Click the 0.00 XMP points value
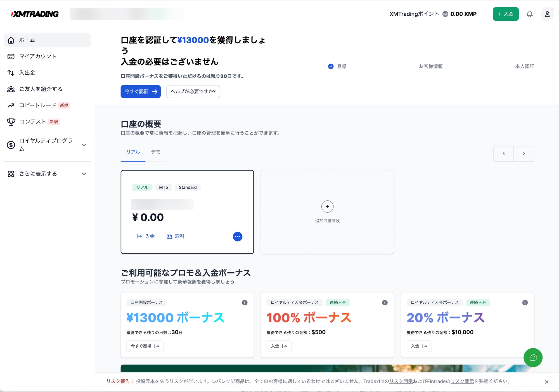Viewport: 559px width, 392px height. 463,14
